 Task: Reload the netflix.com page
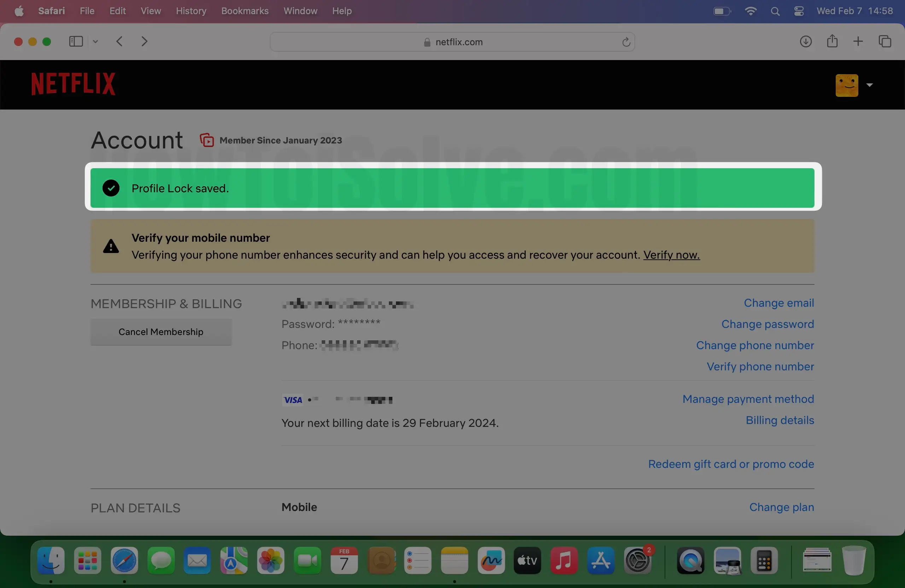point(626,42)
